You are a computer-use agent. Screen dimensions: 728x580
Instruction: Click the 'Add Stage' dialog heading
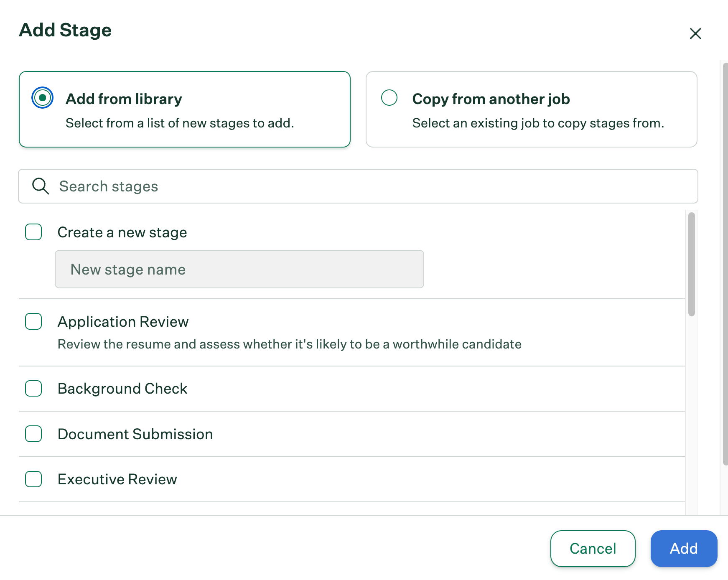[x=65, y=30]
